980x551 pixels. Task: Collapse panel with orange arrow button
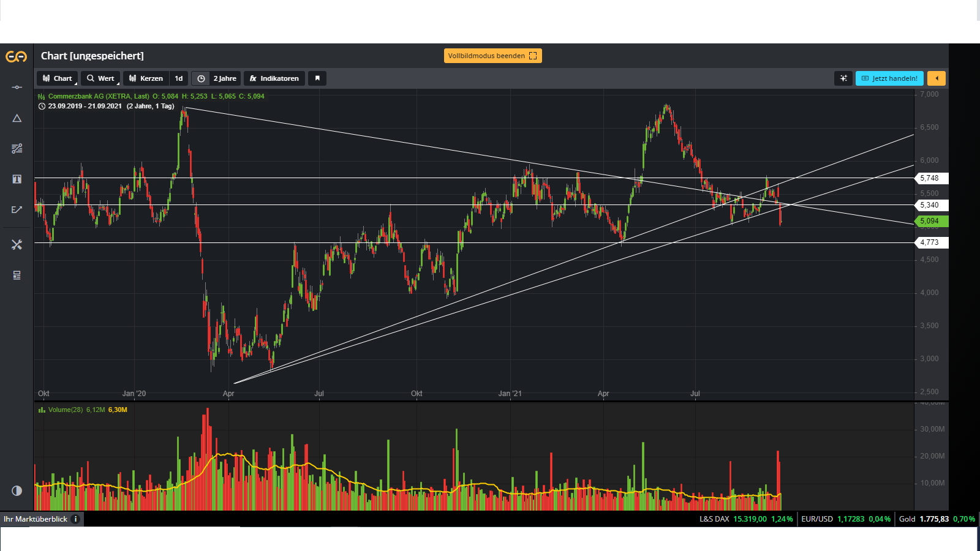[937, 78]
